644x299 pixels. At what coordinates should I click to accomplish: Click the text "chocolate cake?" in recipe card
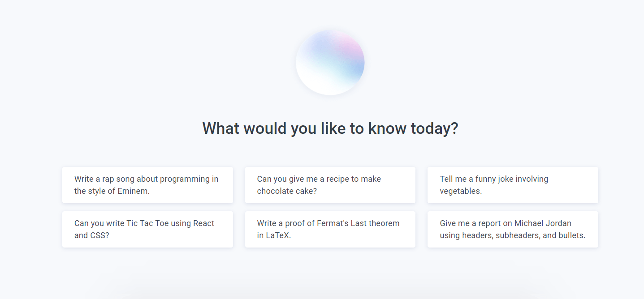click(x=287, y=191)
